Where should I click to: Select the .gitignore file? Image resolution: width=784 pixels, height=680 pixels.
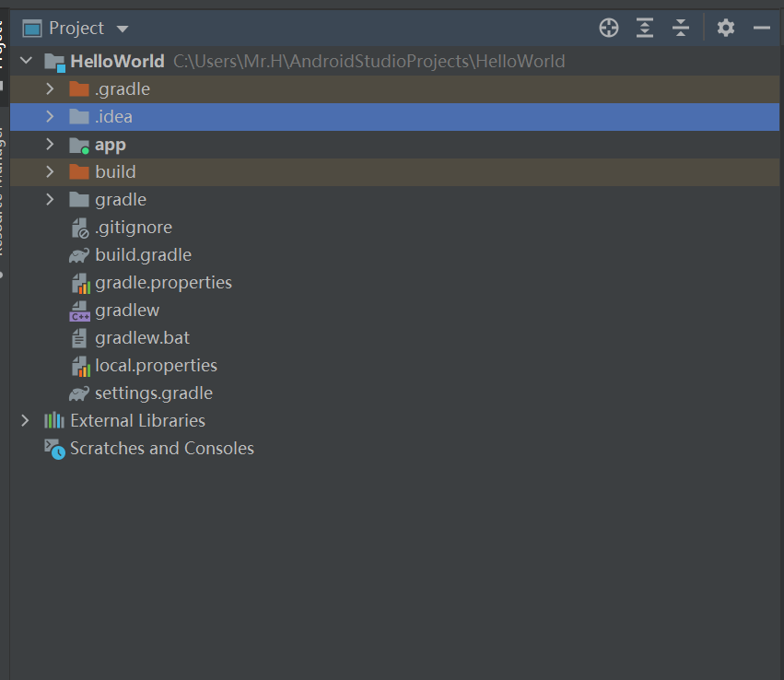(134, 228)
